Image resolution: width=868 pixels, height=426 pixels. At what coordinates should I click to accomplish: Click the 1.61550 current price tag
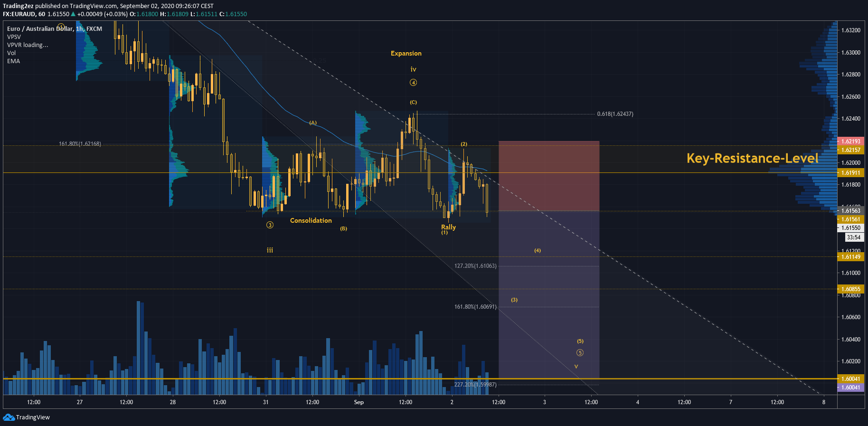coord(850,227)
